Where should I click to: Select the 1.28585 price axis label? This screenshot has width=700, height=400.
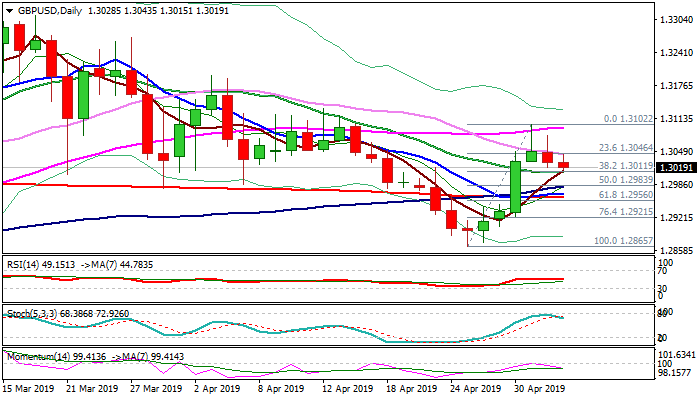pos(676,250)
